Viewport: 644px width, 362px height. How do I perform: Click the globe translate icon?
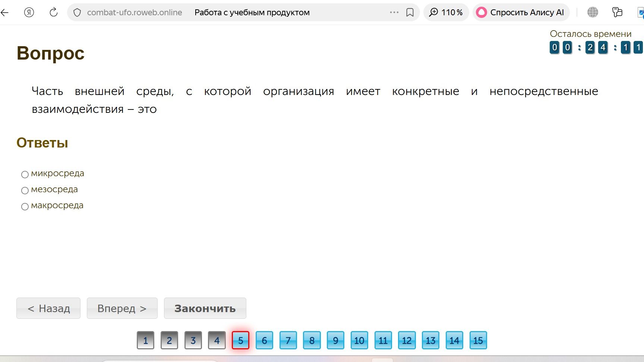point(593,12)
